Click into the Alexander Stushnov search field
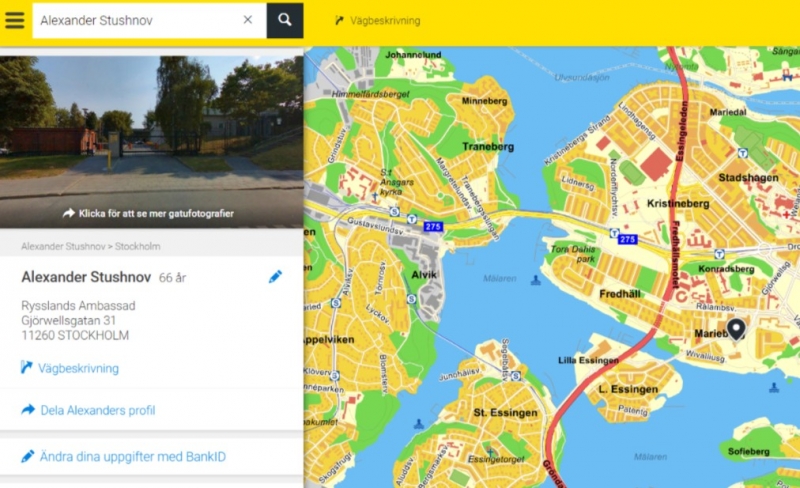This screenshot has width=800, height=488. tap(138, 20)
